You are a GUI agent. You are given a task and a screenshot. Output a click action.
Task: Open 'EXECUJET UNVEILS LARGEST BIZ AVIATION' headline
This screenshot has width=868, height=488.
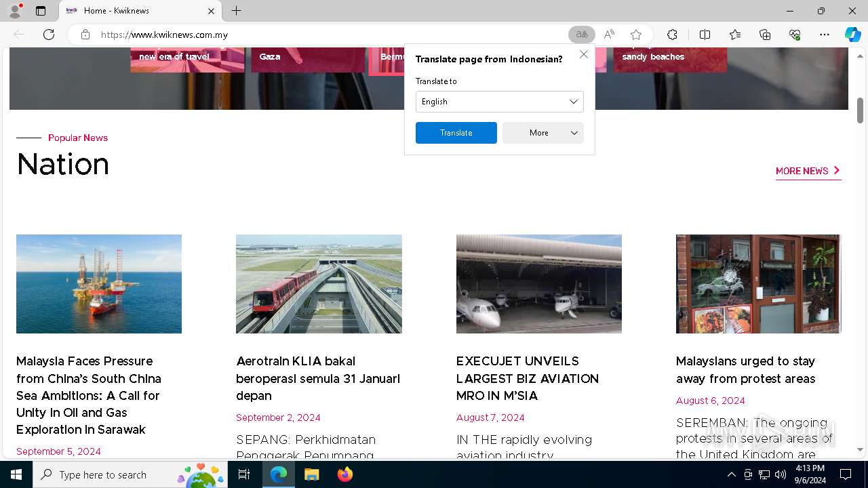coord(528,378)
